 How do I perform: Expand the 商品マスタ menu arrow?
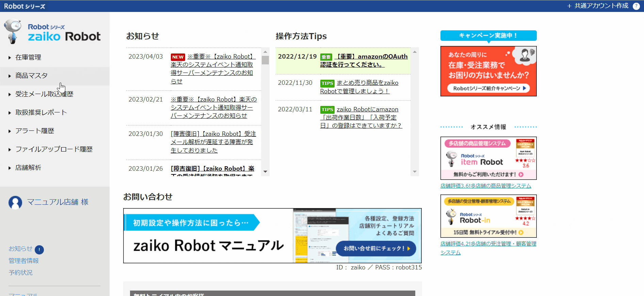tap(10, 76)
